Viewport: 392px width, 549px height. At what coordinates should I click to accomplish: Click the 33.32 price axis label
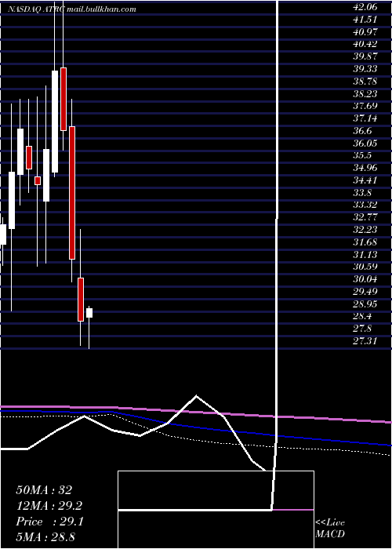click(x=365, y=205)
